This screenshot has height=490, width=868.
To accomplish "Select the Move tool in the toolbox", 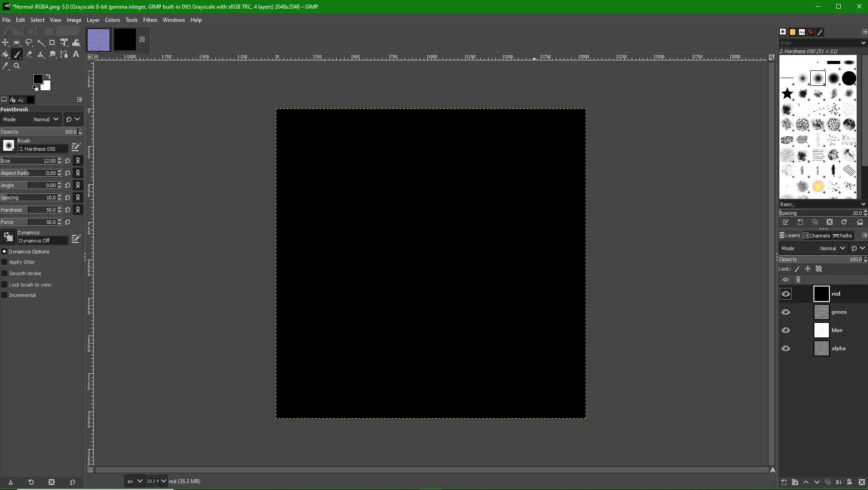I will (x=5, y=43).
